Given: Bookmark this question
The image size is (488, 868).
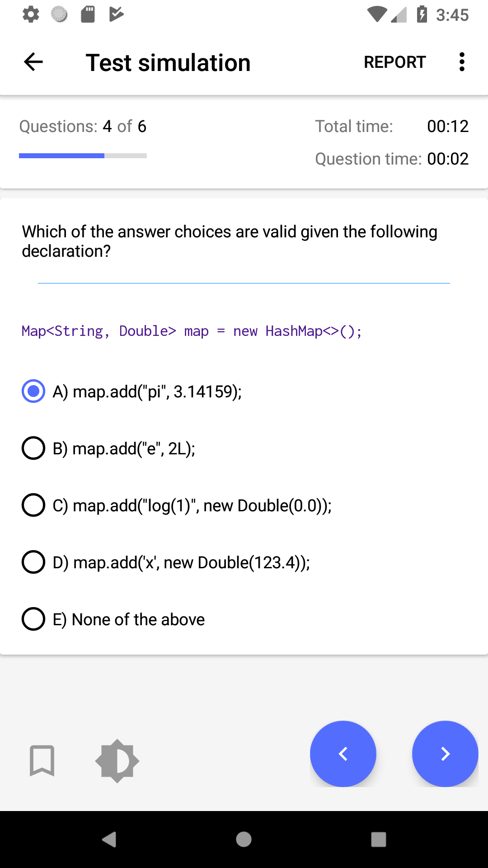Looking at the screenshot, I should coord(42,760).
